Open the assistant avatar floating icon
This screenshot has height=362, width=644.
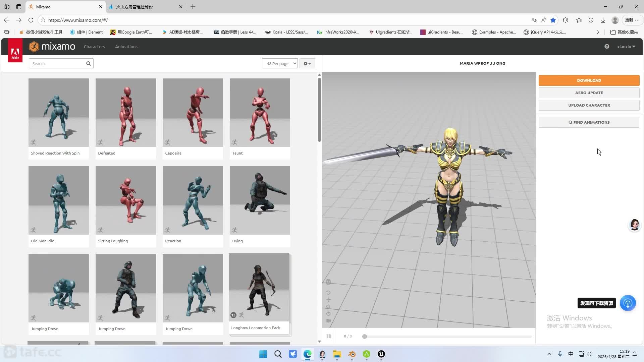(635, 225)
